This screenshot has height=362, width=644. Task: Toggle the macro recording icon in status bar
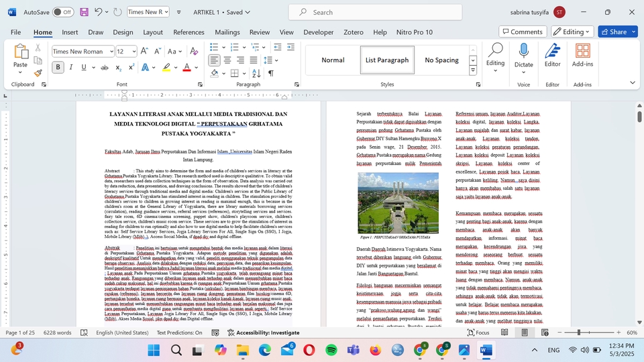(x=215, y=333)
